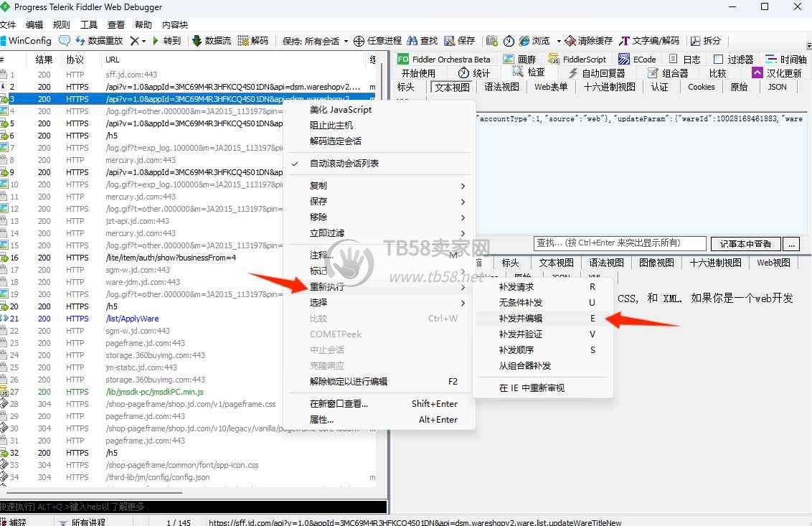Open dropdown arrow next to 浏览
Viewport: 812px width, 526px height.
[559, 40]
